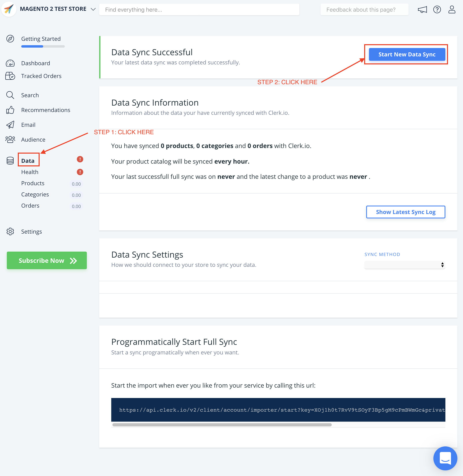Image resolution: width=463 pixels, height=476 pixels.
Task: Click the Dashboard gauge icon
Action: click(x=10, y=63)
